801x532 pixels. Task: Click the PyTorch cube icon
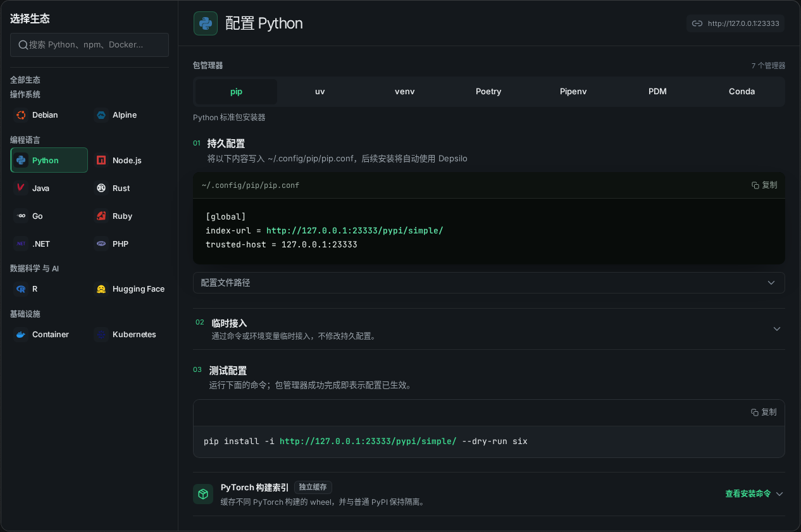click(203, 494)
